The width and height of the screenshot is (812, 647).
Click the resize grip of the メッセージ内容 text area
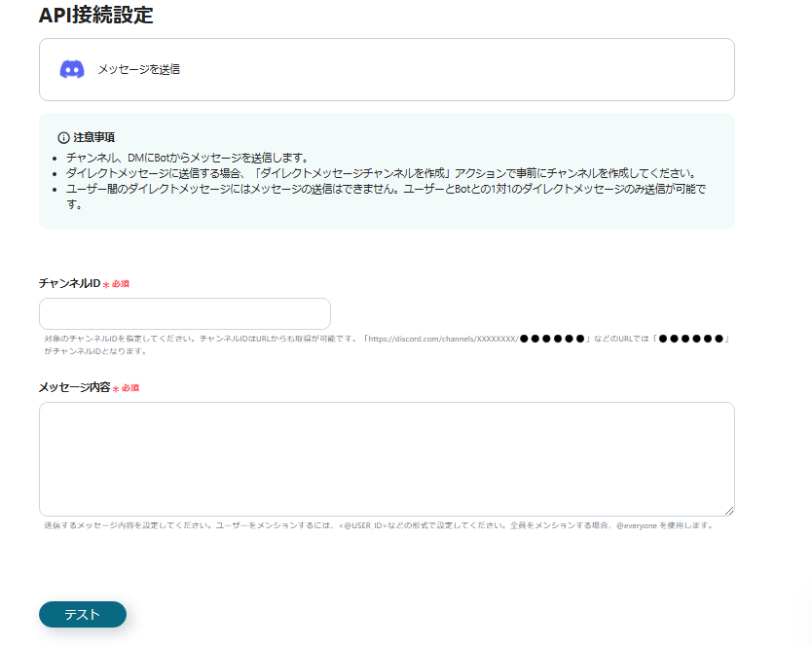click(x=729, y=511)
